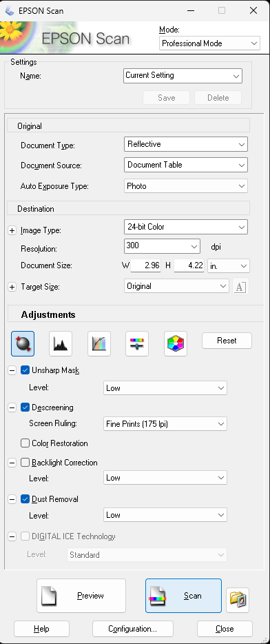270x644 pixels.
Task: Open the Auto Exposure Type dropdown
Action: [186, 185]
